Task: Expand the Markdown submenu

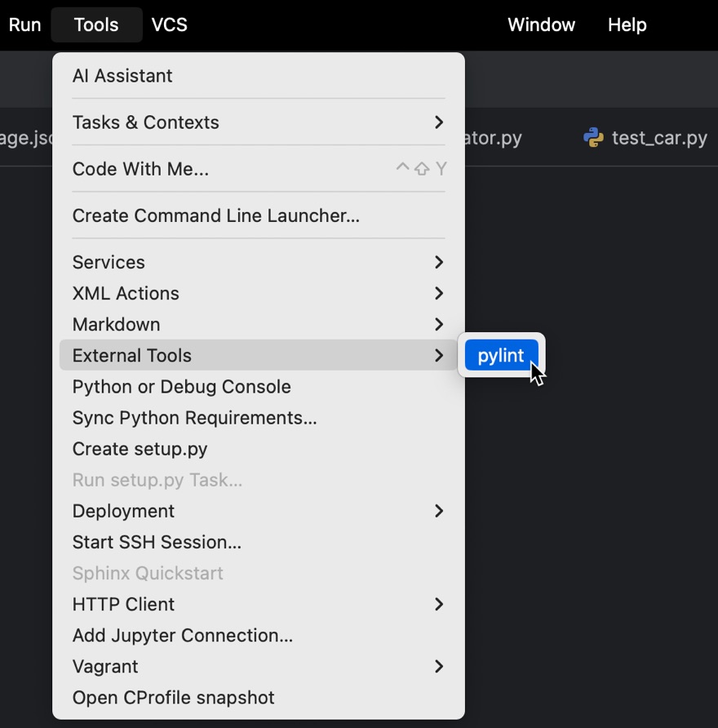Action: point(116,324)
